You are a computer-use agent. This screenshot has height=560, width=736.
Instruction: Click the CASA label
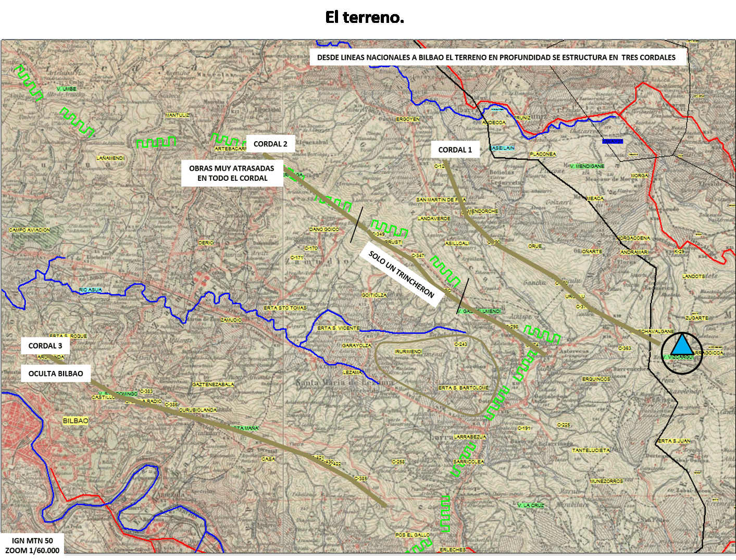tap(268, 459)
